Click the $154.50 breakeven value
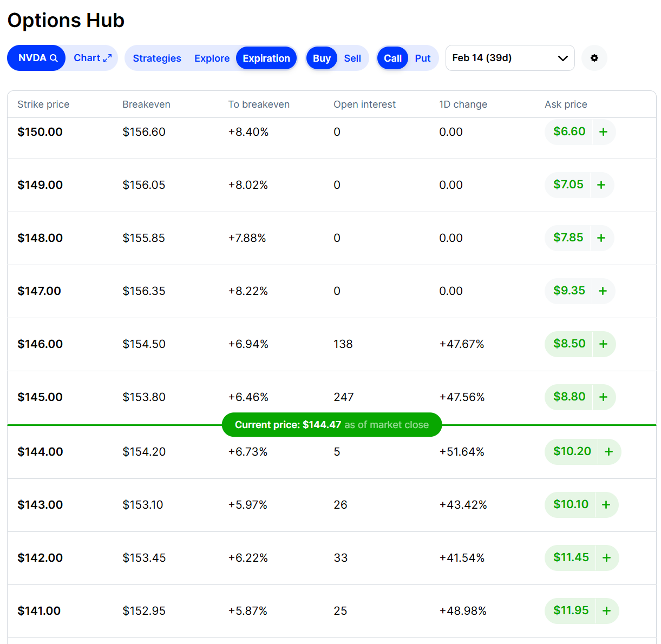The height and width of the screenshot is (644, 661). tap(144, 344)
